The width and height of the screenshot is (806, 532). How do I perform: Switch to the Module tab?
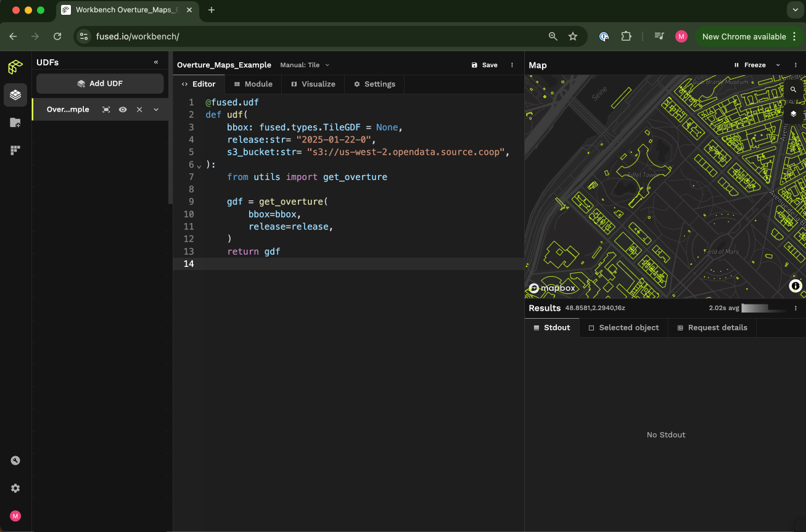[x=253, y=84]
